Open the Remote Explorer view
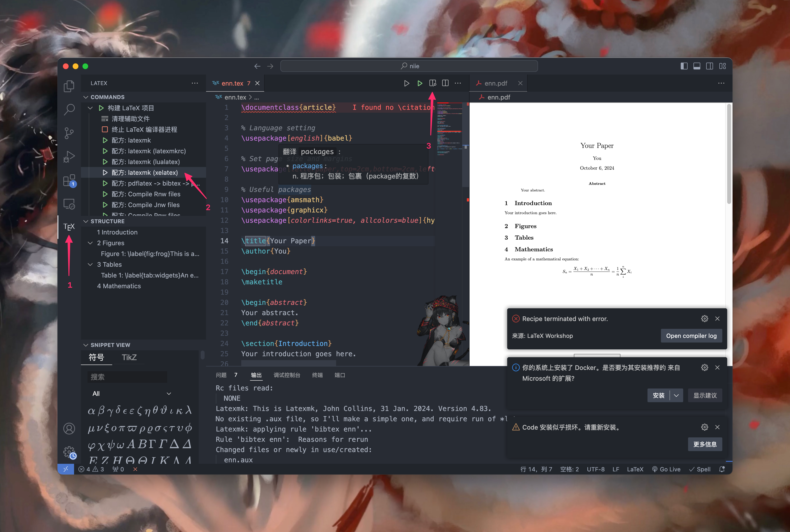790x532 pixels. 69,204
